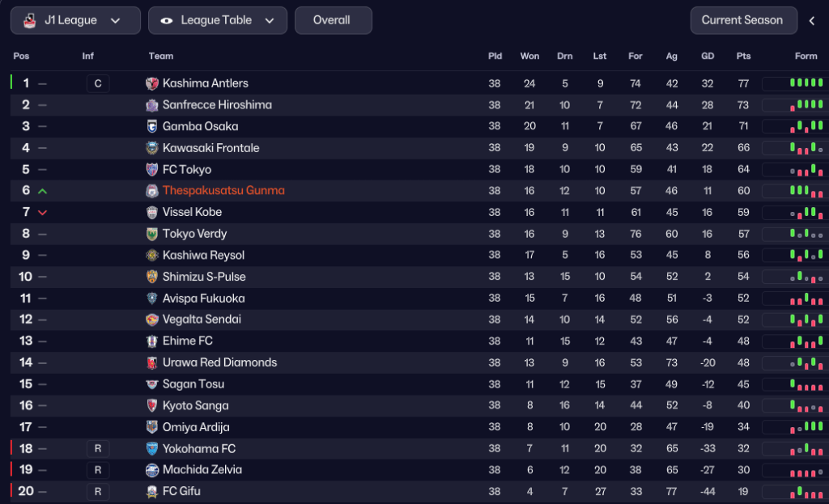
Task: Click the Yokohama FC club badge
Action: [x=152, y=448]
